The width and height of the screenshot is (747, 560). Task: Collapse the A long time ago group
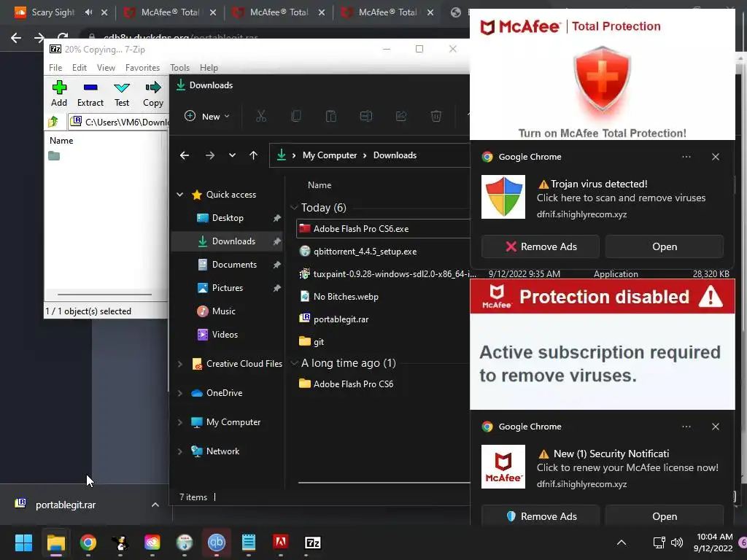coord(294,363)
